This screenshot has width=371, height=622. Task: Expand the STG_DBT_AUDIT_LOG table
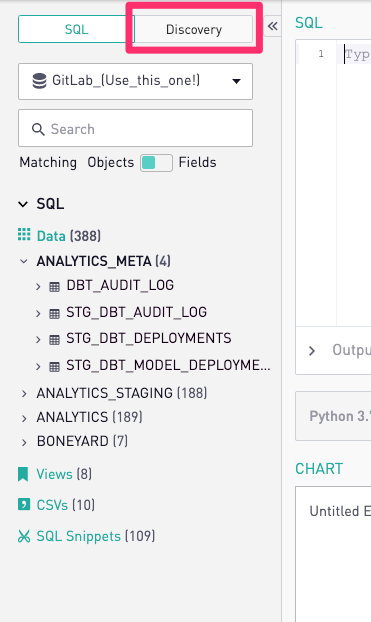[38, 313]
